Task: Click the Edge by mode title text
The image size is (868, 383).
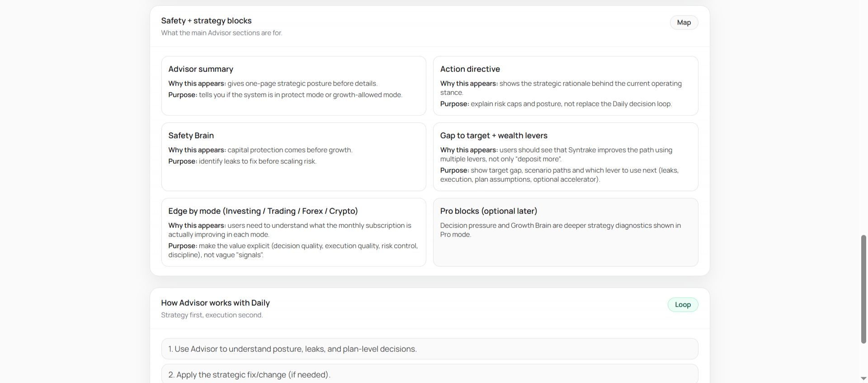Action: click(x=263, y=211)
